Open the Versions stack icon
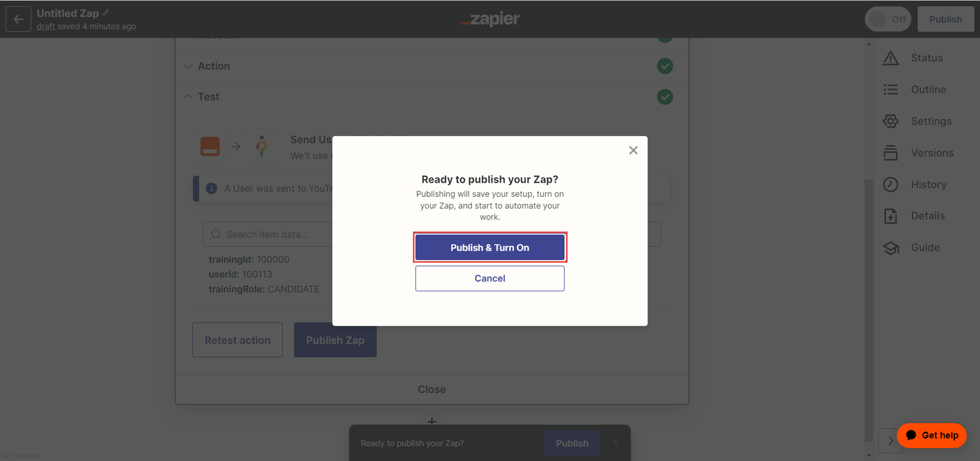 click(891, 153)
